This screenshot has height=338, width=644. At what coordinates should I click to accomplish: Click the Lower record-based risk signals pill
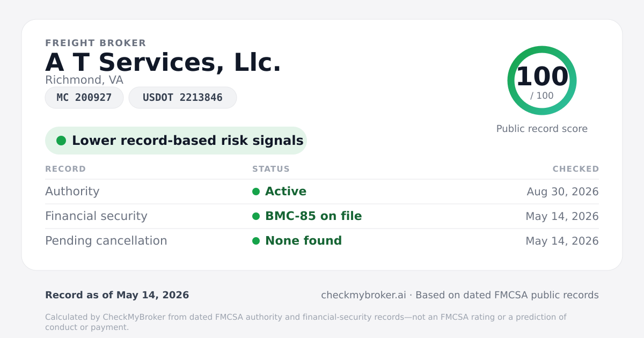coord(176,141)
